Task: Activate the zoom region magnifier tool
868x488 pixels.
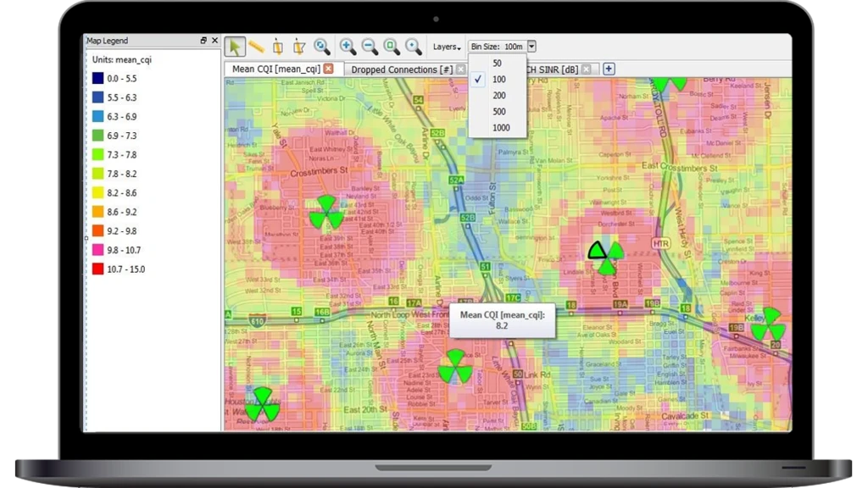Action: 320,47
